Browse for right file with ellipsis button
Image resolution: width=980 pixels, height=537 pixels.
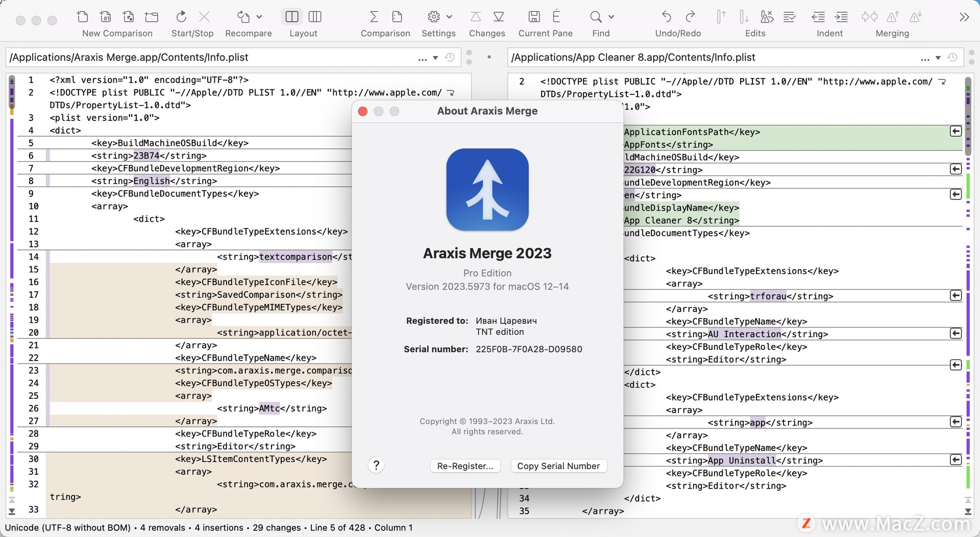925,59
